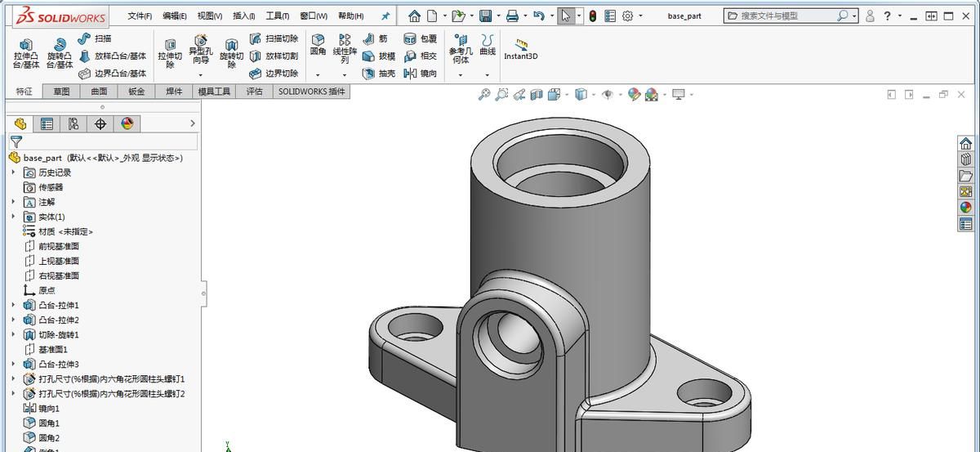Choose 放样凸台/基体 loft boss feature
The image size is (980, 452).
(x=113, y=56)
